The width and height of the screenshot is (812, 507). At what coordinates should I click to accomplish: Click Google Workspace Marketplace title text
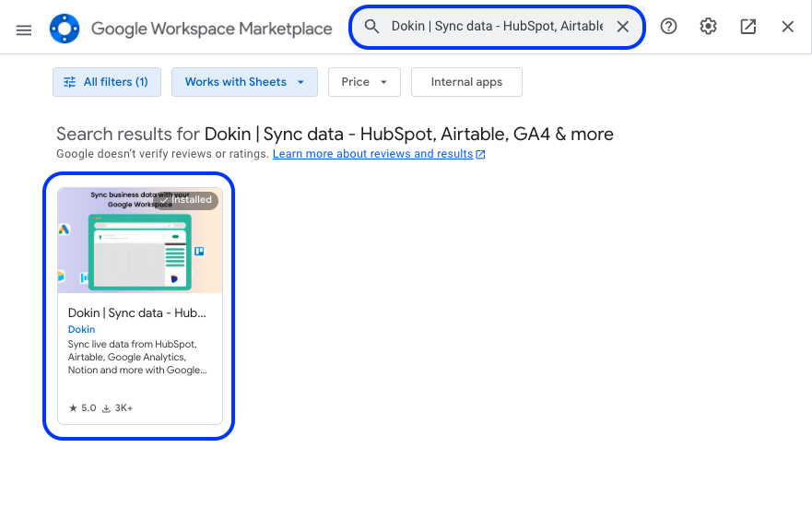click(211, 29)
